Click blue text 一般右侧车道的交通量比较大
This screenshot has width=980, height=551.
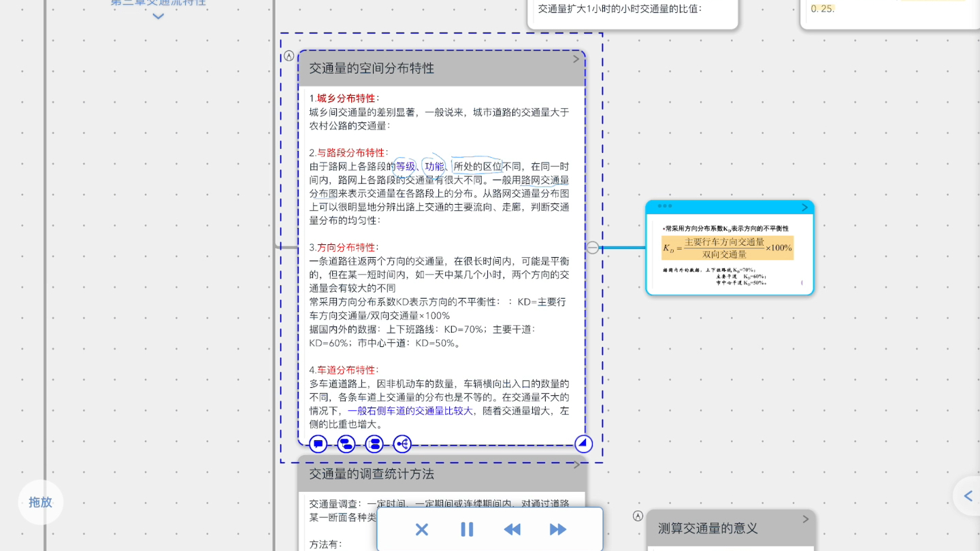[x=410, y=411]
